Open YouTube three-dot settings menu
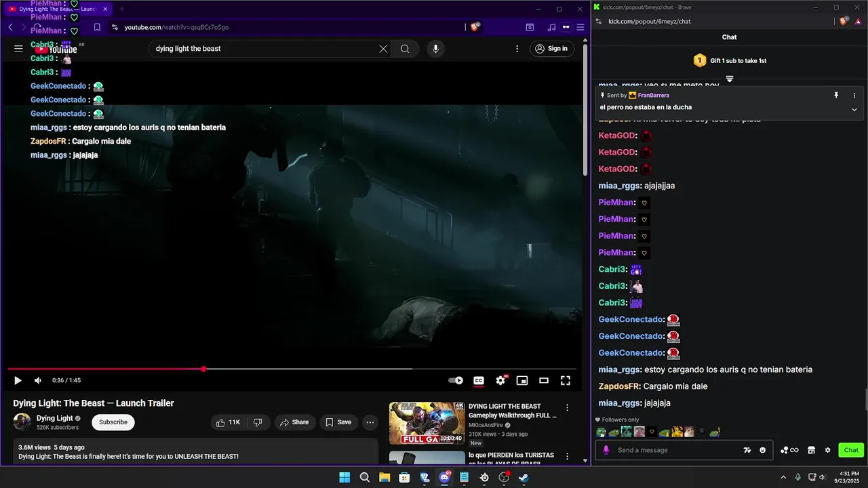The image size is (868, 488). click(517, 49)
